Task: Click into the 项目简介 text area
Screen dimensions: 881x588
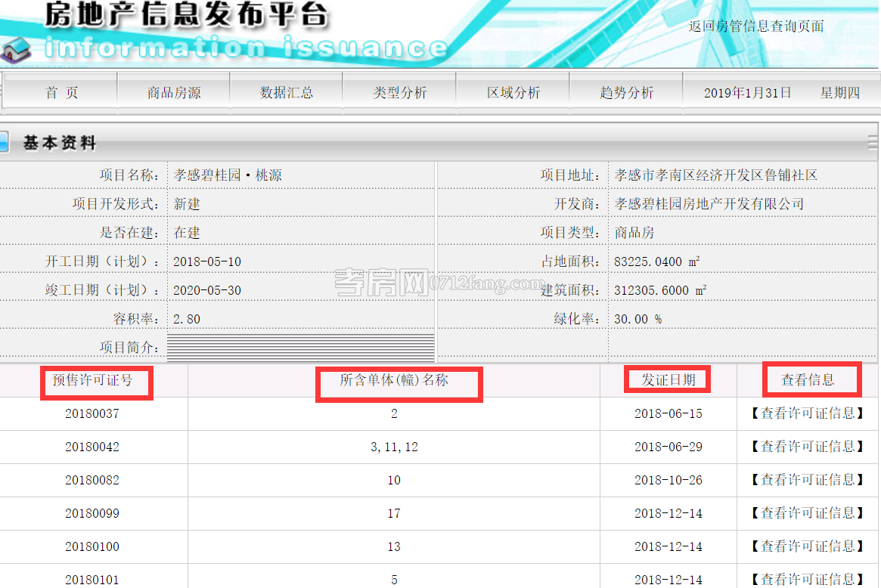Action: pyautogui.click(x=300, y=348)
